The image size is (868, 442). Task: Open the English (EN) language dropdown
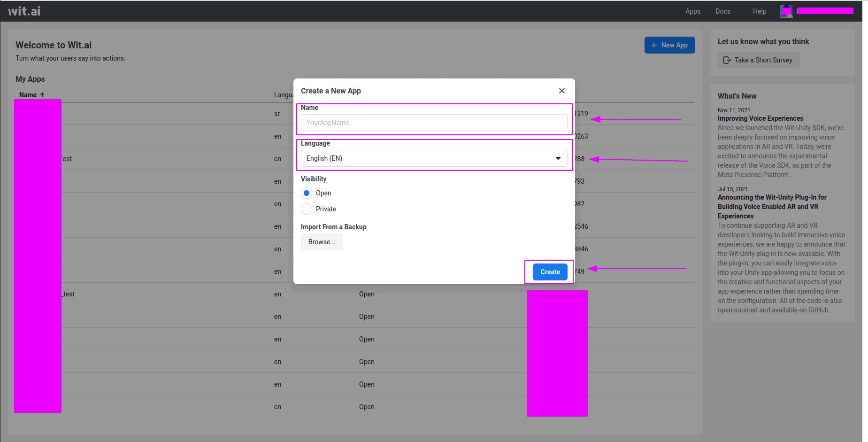[434, 158]
